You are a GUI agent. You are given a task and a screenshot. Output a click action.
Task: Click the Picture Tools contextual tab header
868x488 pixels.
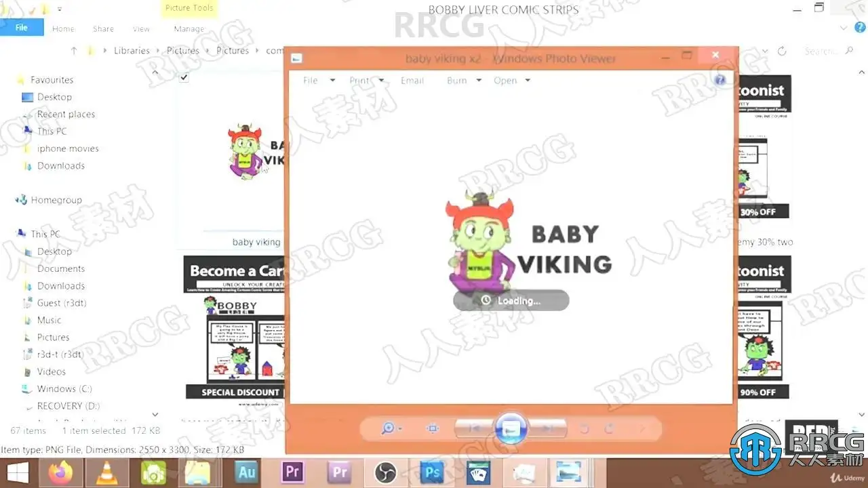coord(189,8)
